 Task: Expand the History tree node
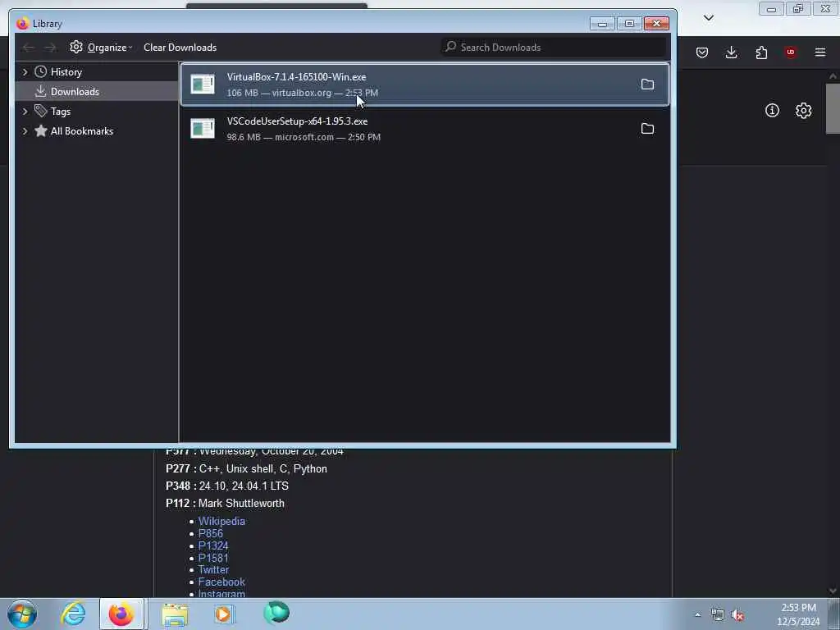click(25, 72)
